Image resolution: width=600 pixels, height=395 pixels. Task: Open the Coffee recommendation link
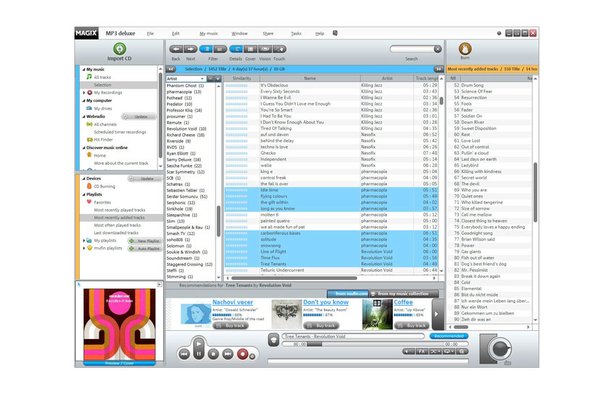(403, 302)
